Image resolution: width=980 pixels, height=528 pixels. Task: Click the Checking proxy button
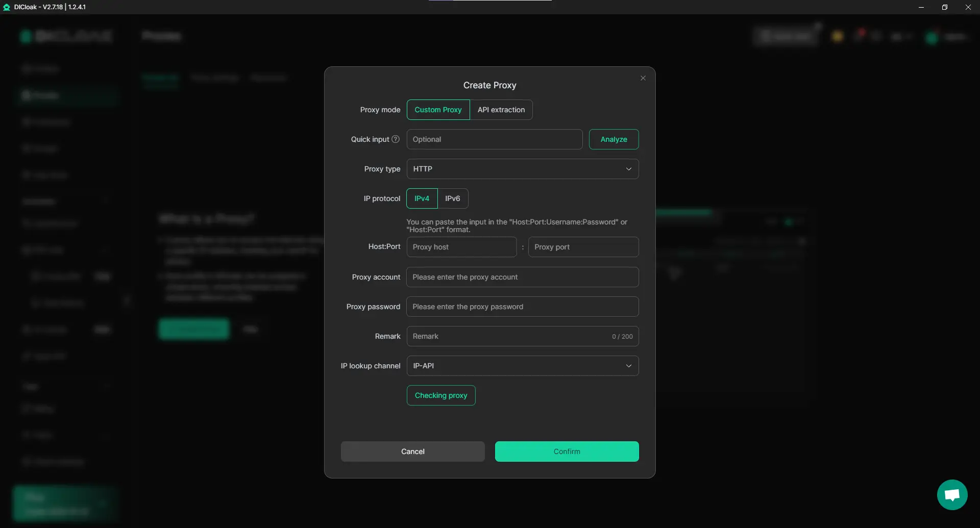pyautogui.click(x=440, y=395)
